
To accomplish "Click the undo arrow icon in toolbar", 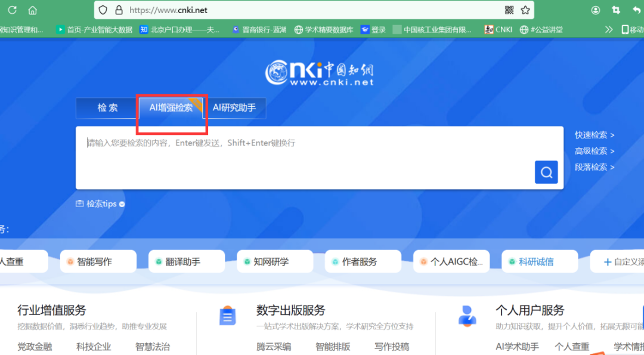I will 636,10.
